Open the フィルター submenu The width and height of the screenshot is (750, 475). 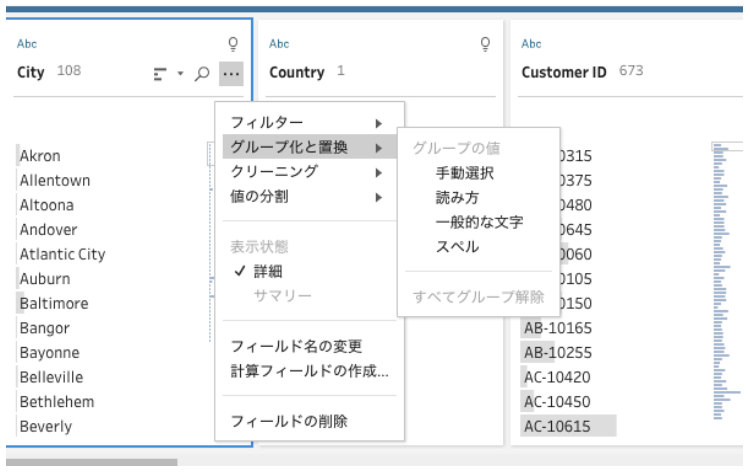309,122
